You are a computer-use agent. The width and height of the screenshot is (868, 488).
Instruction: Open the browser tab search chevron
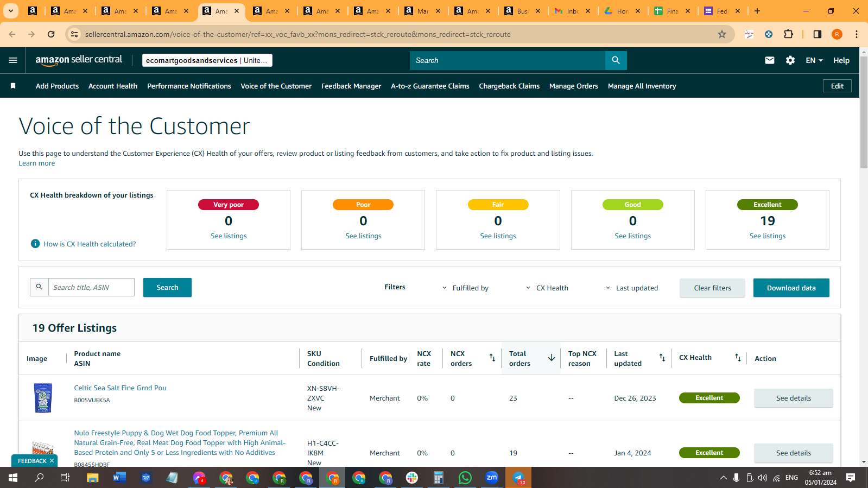click(10, 11)
